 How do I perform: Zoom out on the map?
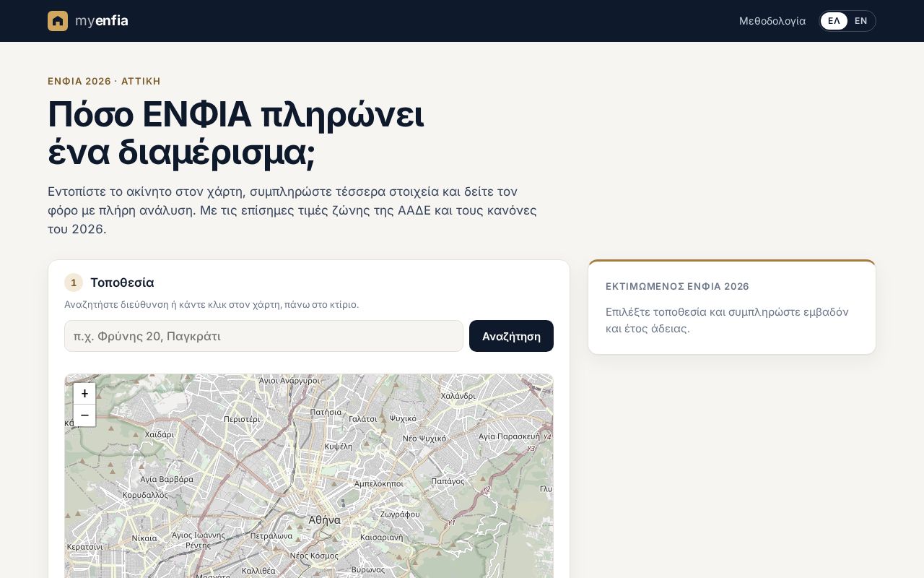coord(84,415)
